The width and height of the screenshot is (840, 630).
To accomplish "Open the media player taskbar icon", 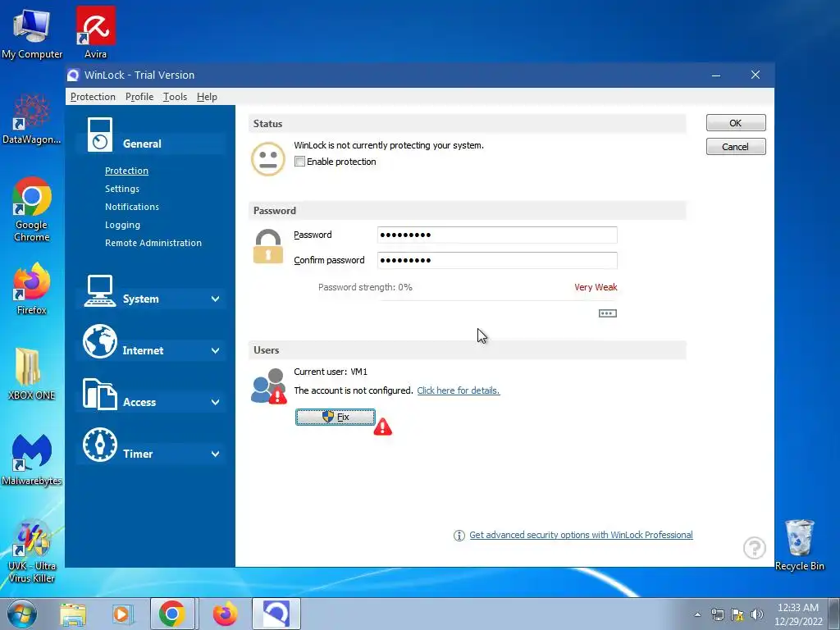I will pos(123,614).
